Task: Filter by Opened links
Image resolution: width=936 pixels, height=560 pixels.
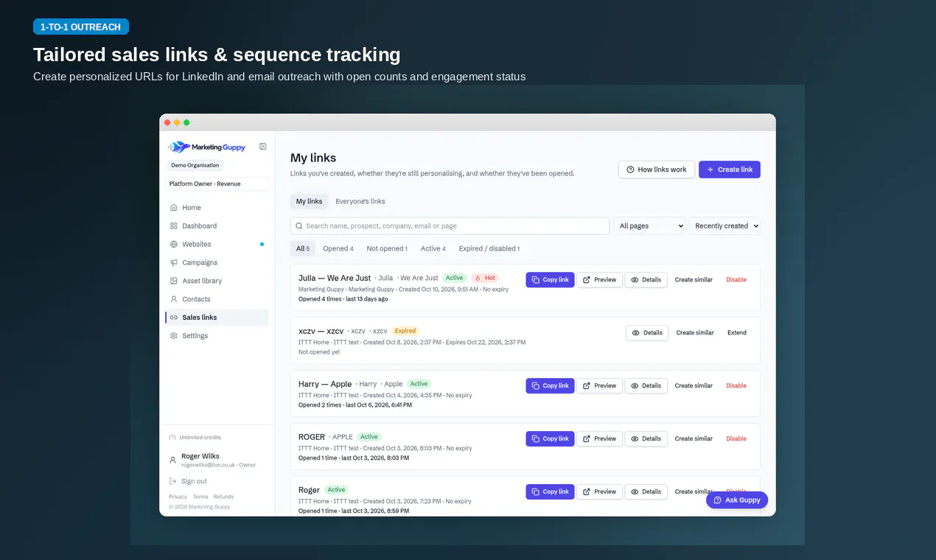Action: (x=338, y=249)
